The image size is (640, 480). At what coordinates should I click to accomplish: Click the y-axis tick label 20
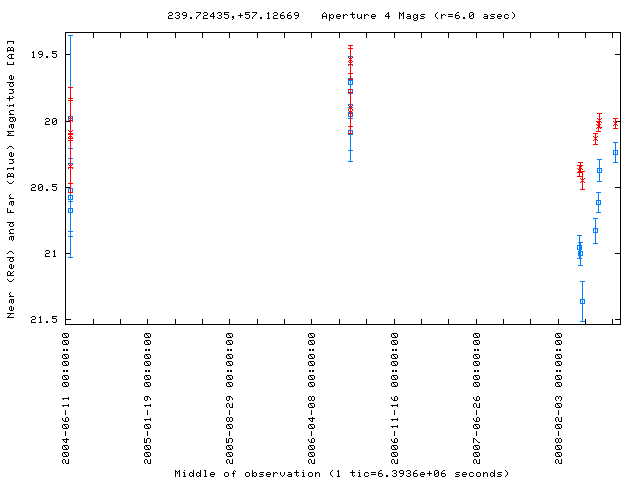pyautogui.click(x=51, y=122)
